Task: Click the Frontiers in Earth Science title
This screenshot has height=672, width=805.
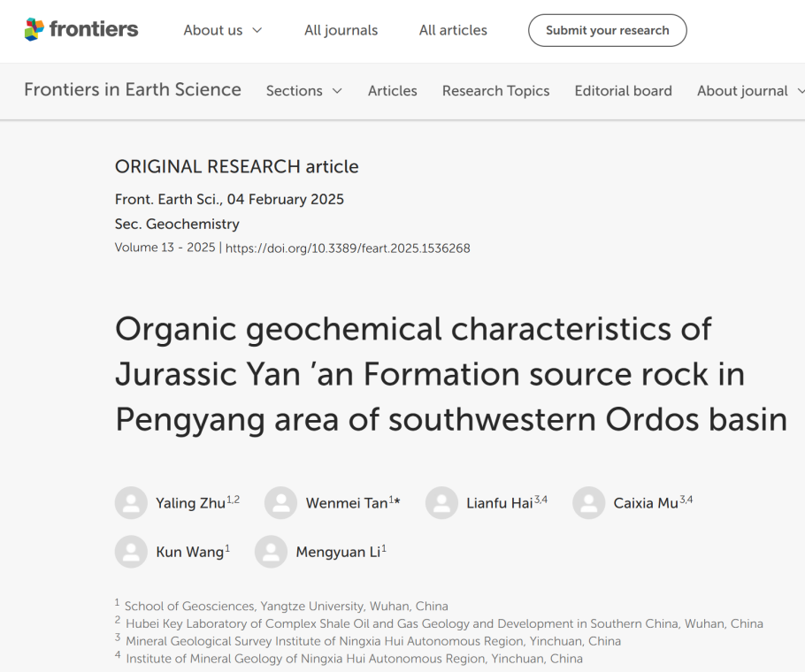Action: pos(133,90)
